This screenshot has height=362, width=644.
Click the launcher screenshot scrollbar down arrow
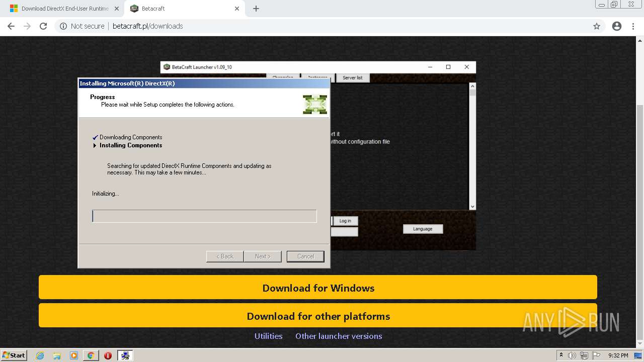point(472,206)
